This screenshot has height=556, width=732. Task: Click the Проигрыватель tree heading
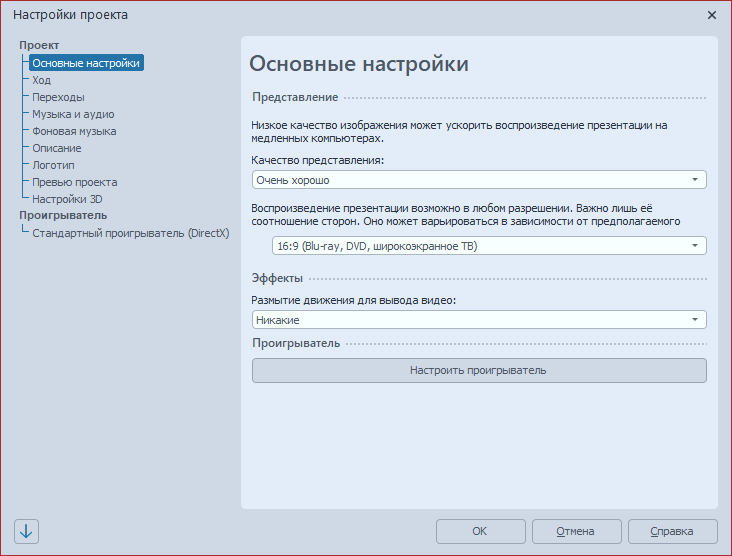(63, 215)
